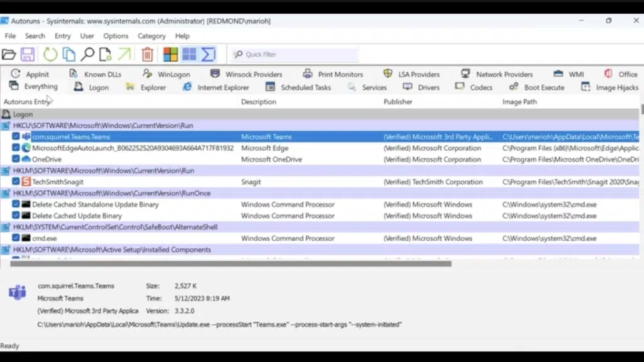Viewport: 644px width, 362px height.
Task: Open the Find magnifier tool
Action: 87,55
